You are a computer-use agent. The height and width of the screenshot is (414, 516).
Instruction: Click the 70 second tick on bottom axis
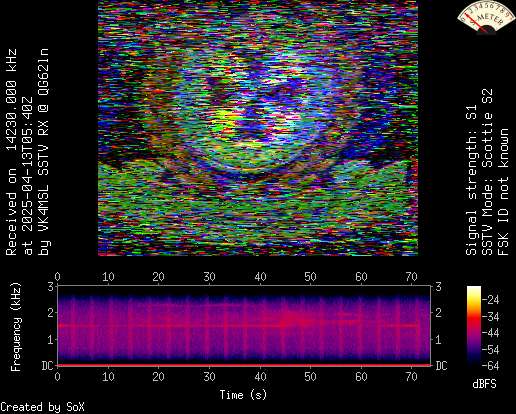pos(411,377)
